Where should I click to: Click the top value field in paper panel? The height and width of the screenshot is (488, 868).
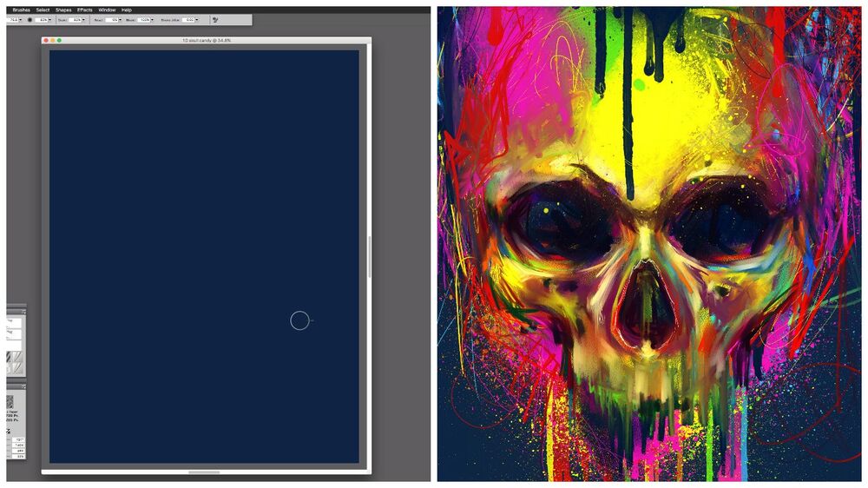click(18, 439)
